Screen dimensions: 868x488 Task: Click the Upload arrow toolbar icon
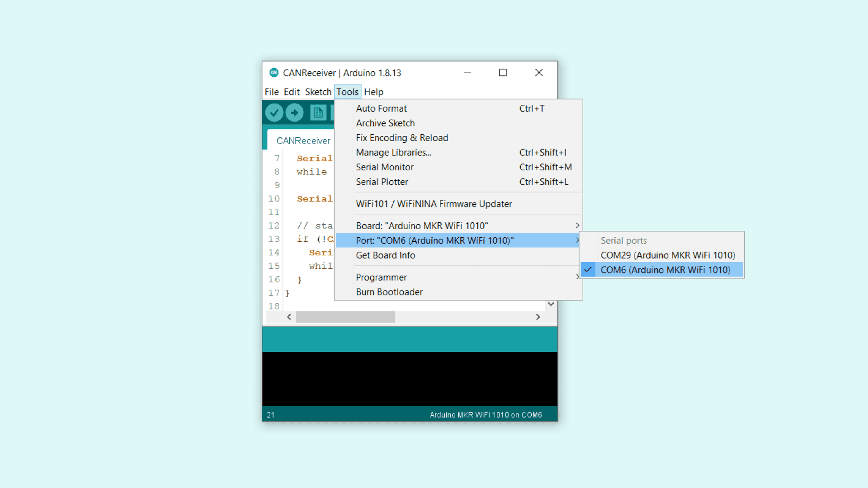pos(294,113)
